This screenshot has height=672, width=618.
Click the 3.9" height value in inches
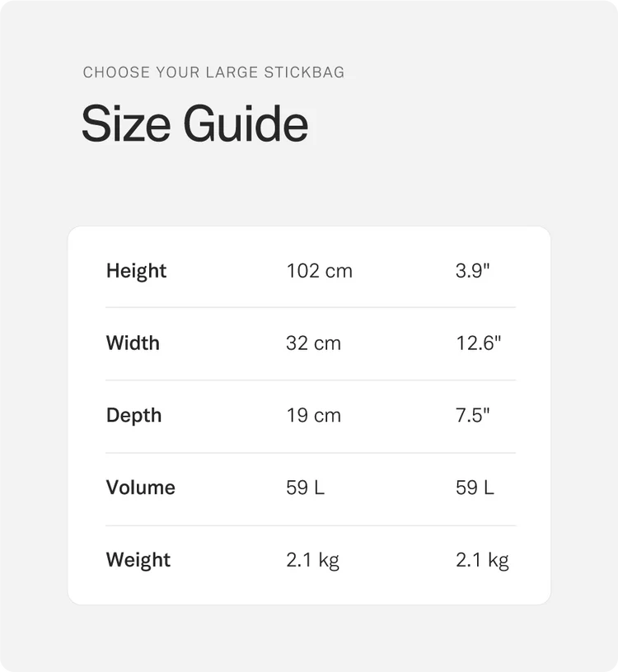pyautogui.click(x=473, y=271)
